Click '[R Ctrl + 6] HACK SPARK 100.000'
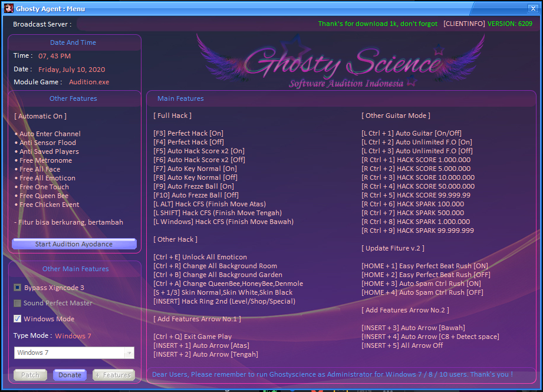543x392 pixels. 413,204
